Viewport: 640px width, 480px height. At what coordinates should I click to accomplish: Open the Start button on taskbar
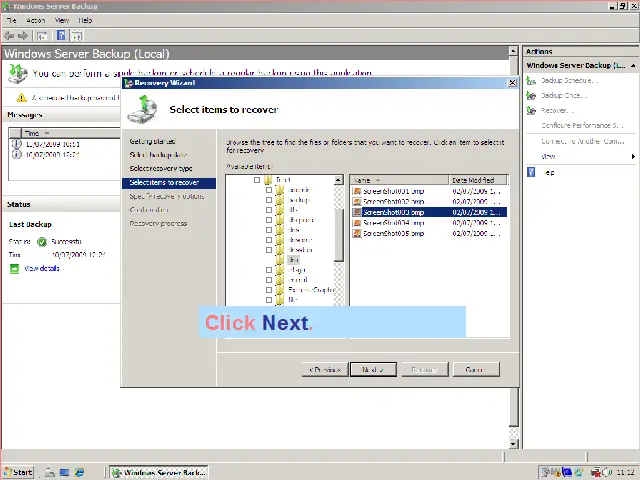(18, 472)
